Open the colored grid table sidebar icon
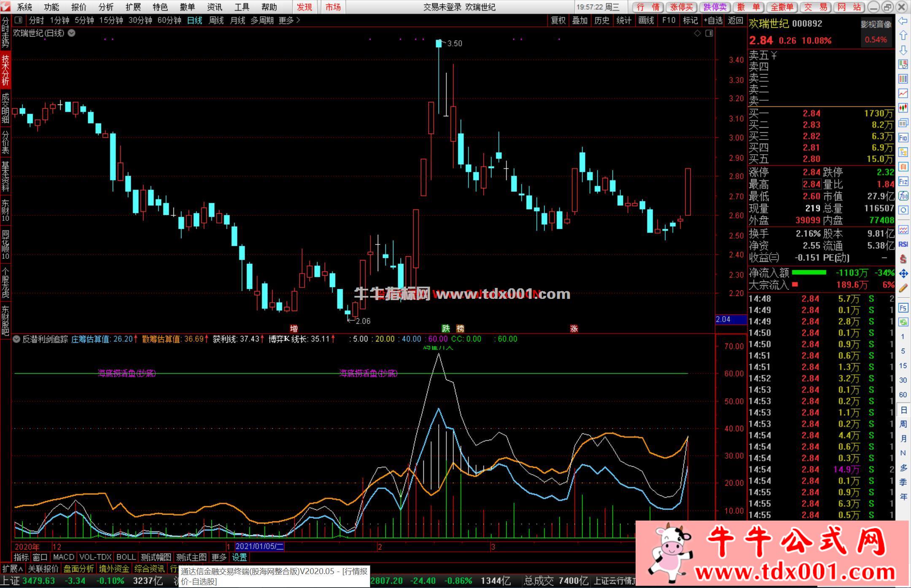The height and width of the screenshot is (588, 911). pos(903,79)
